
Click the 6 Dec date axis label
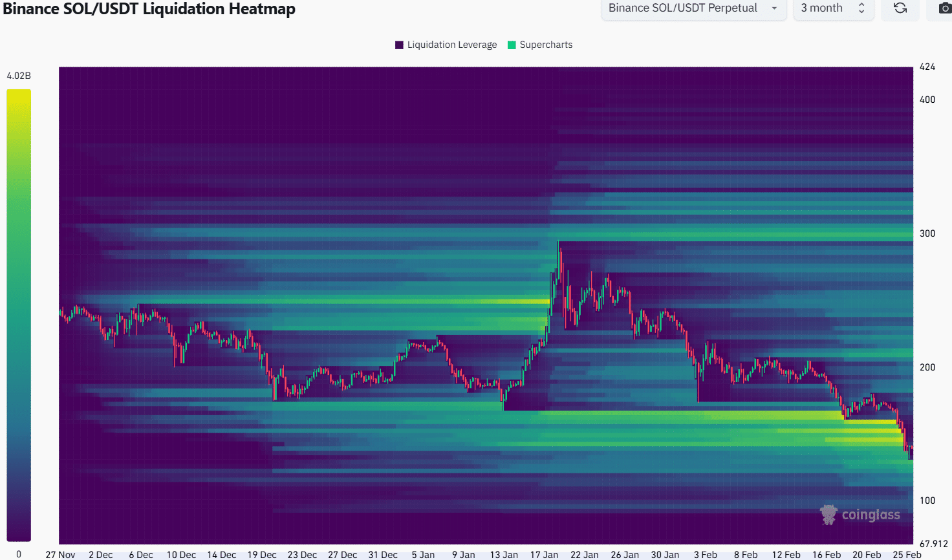click(x=141, y=555)
